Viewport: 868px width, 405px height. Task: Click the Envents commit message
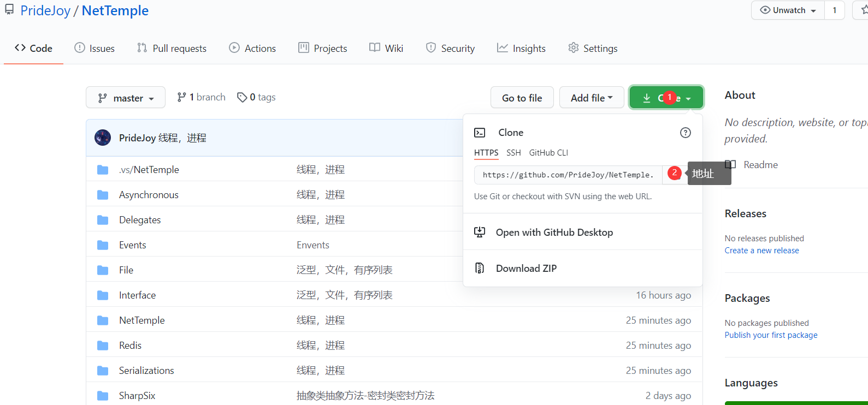[313, 245]
